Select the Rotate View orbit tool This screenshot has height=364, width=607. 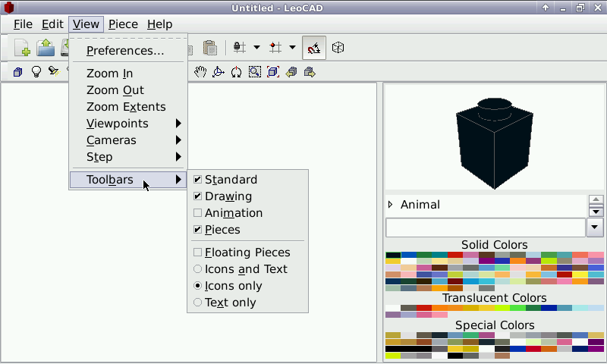click(x=219, y=72)
